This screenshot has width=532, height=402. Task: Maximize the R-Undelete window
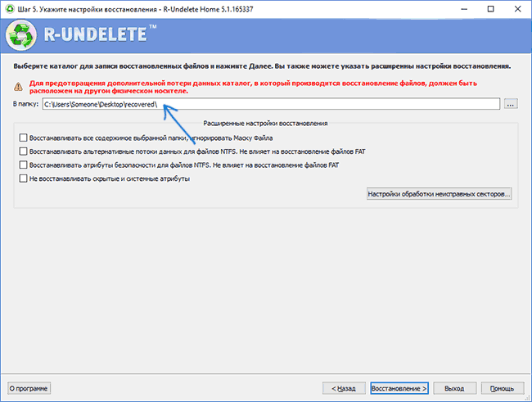point(490,9)
